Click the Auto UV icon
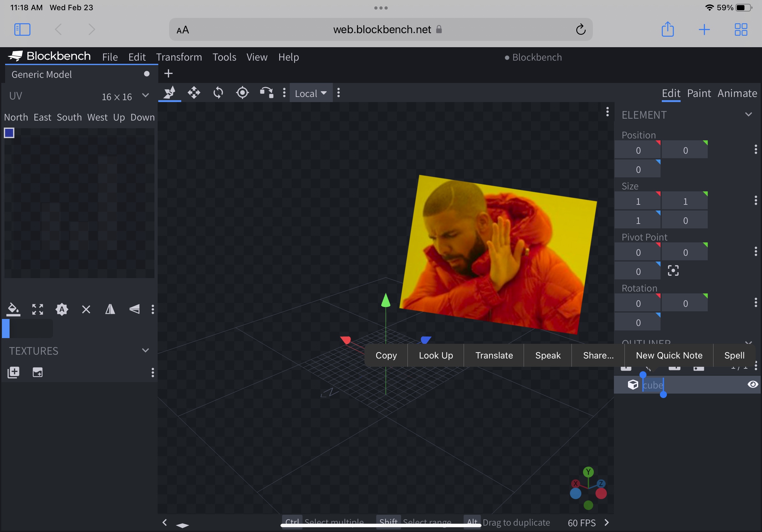This screenshot has width=762, height=532. (62, 309)
